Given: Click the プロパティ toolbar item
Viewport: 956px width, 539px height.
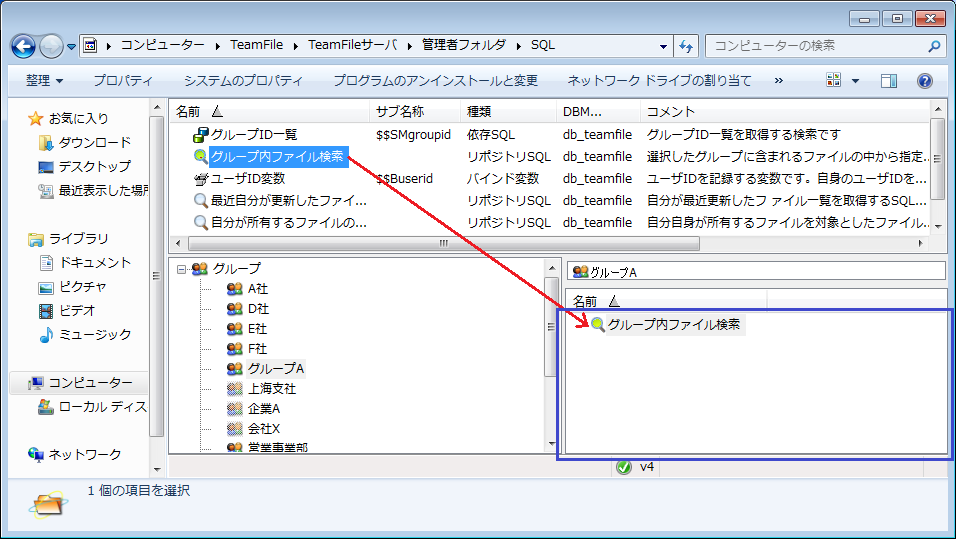Looking at the screenshot, I should 123,81.
